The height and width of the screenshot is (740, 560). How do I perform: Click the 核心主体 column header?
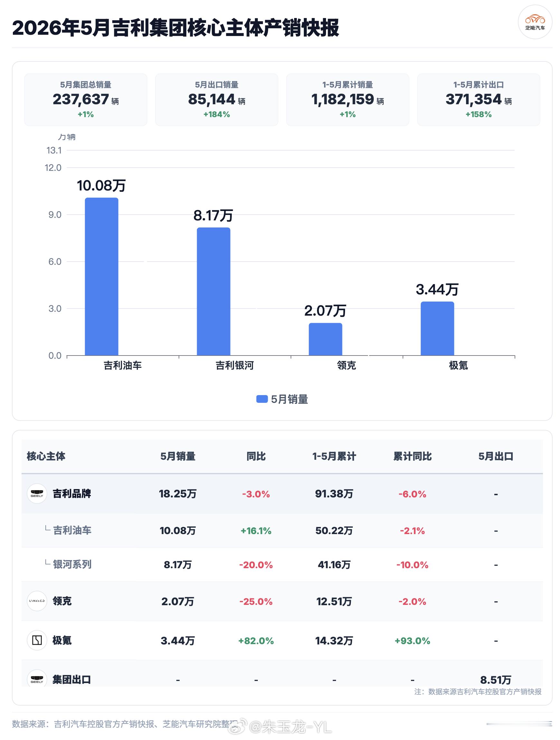click(46, 456)
